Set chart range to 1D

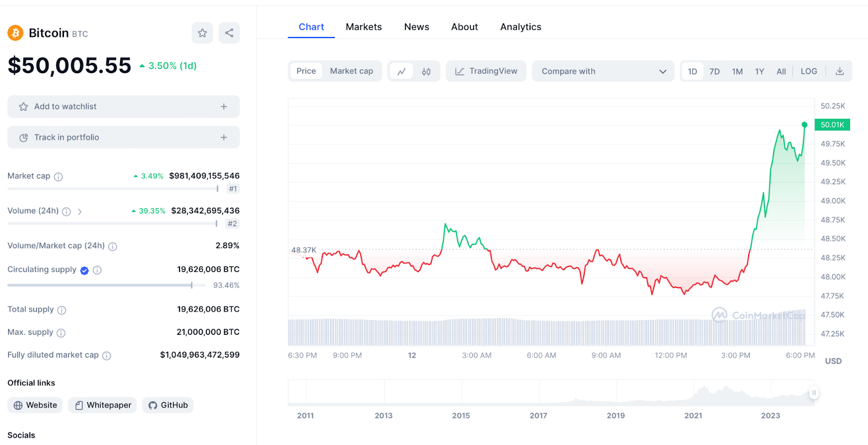(693, 72)
